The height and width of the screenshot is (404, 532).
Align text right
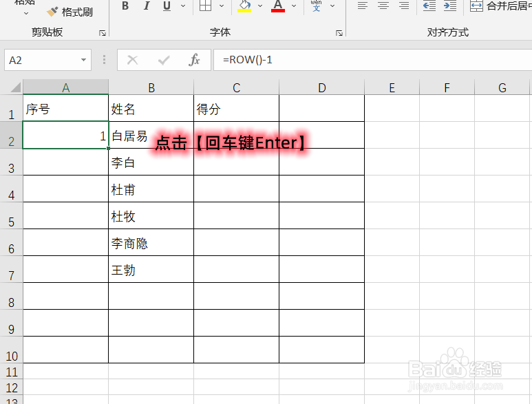[x=404, y=6]
